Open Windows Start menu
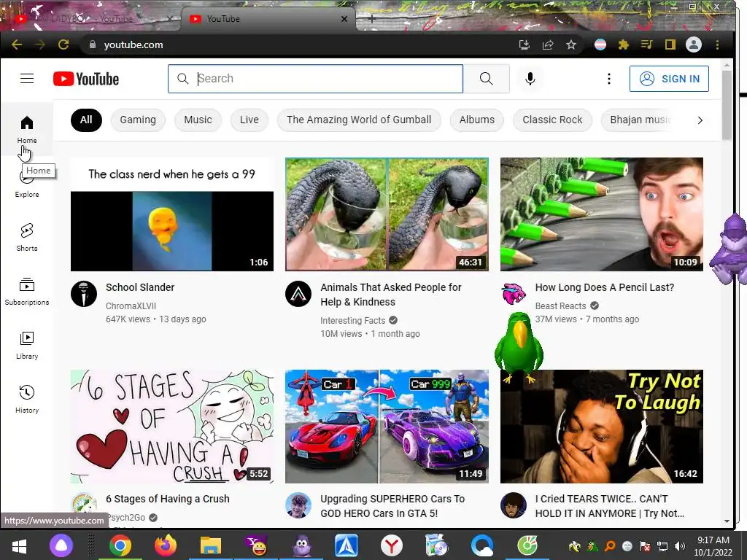 [x=19, y=545]
